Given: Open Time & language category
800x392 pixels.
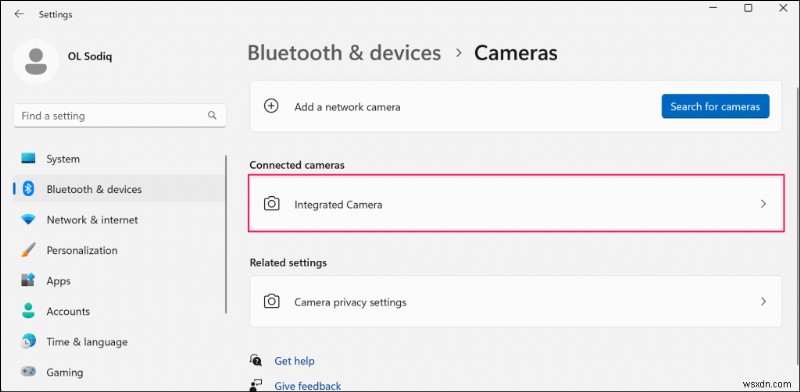Looking at the screenshot, I should tap(119, 341).
